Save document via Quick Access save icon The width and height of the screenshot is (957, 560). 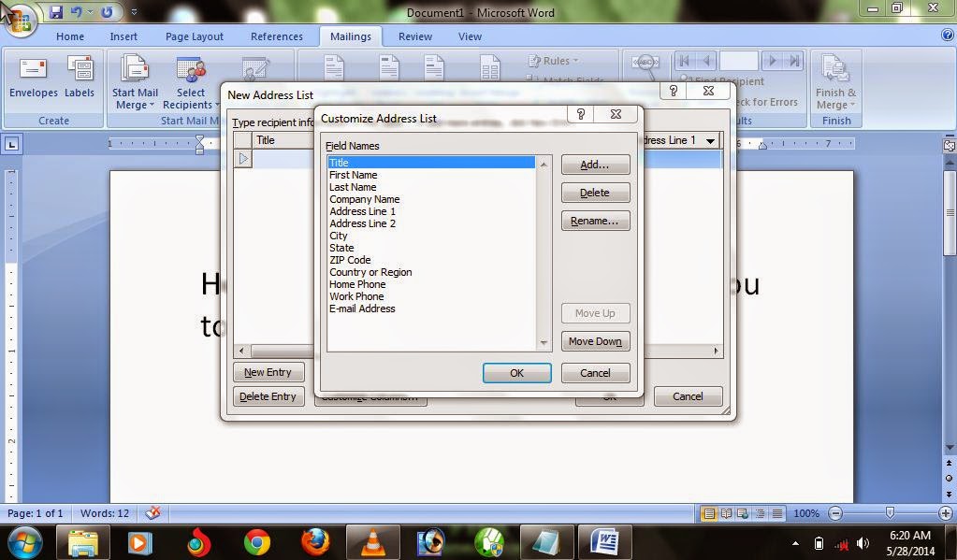click(x=55, y=11)
